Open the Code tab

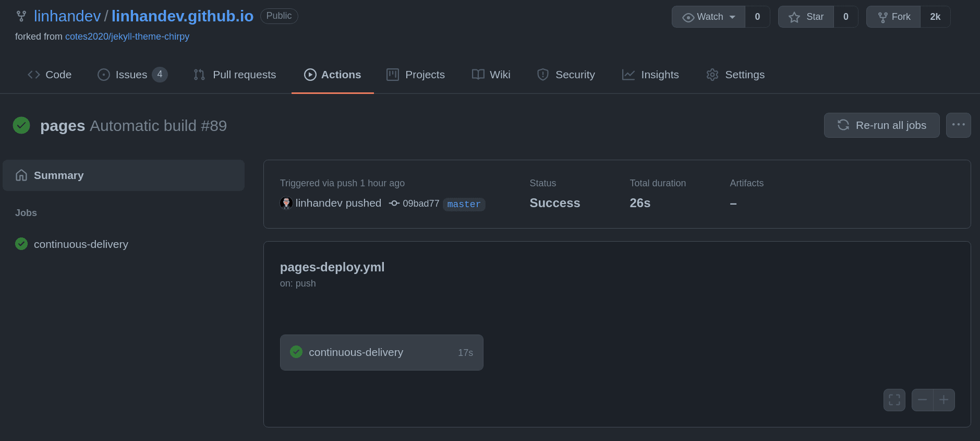pos(50,75)
